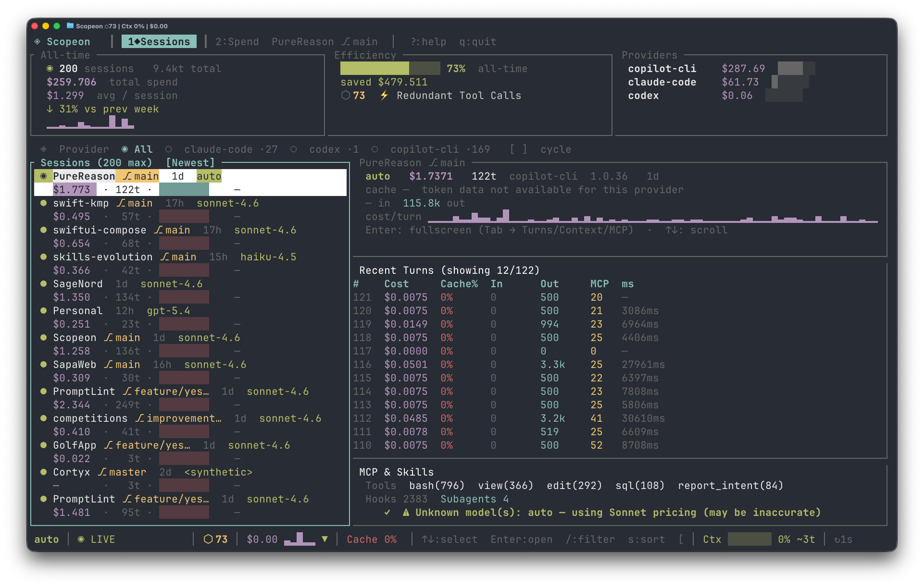Click the MCP column header in Recent Turns
Image resolution: width=924 pixels, height=587 pixels.
click(x=599, y=284)
